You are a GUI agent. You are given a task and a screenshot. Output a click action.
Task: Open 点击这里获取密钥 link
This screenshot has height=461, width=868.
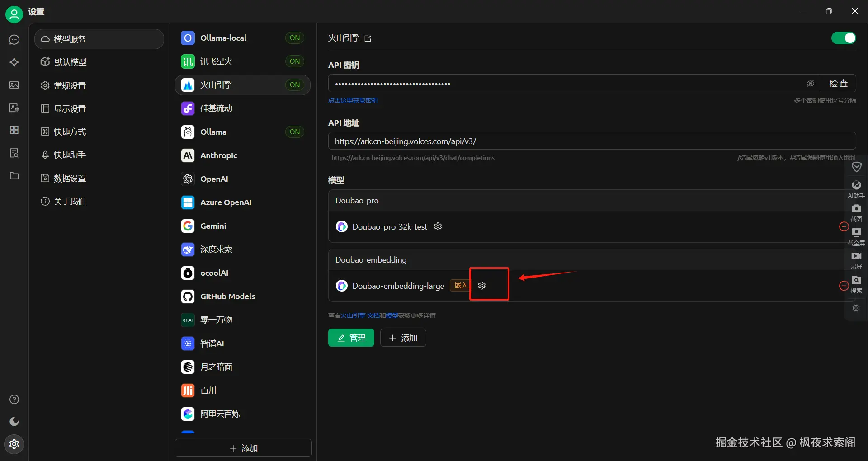click(x=353, y=100)
